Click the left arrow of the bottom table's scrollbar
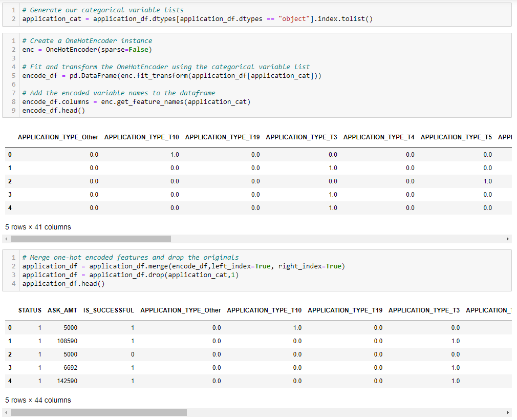Screen dimensions: 517x420 pos(6,412)
